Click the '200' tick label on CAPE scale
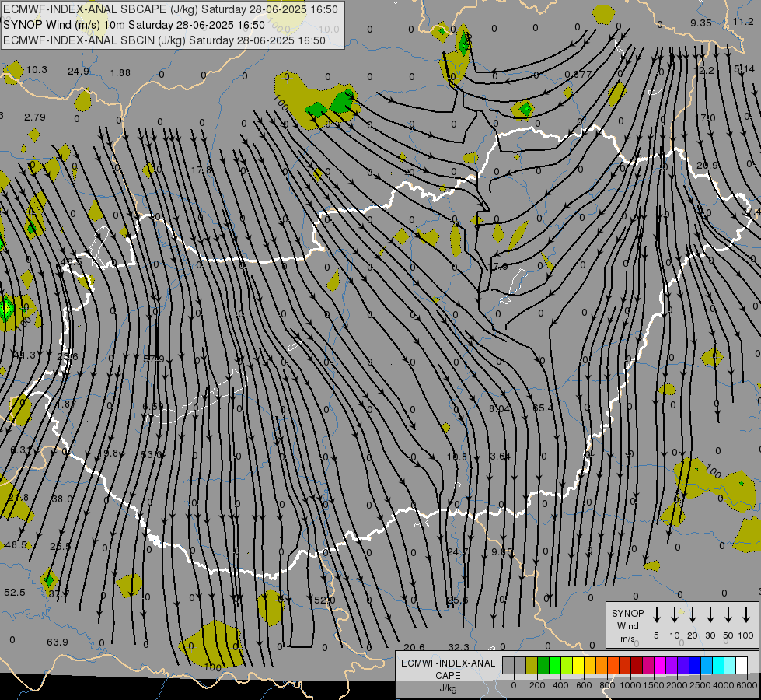761x700 pixels. coord(537,685)
